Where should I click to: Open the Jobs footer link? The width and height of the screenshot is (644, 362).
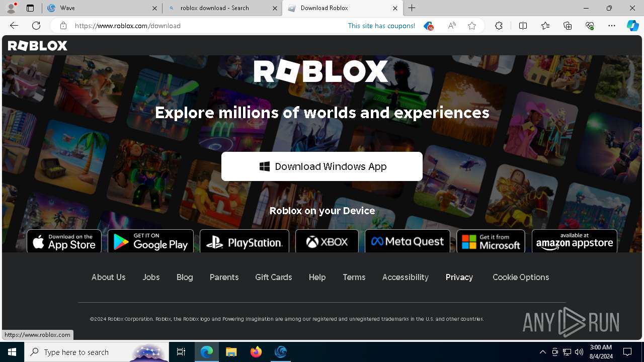(151, 277)
